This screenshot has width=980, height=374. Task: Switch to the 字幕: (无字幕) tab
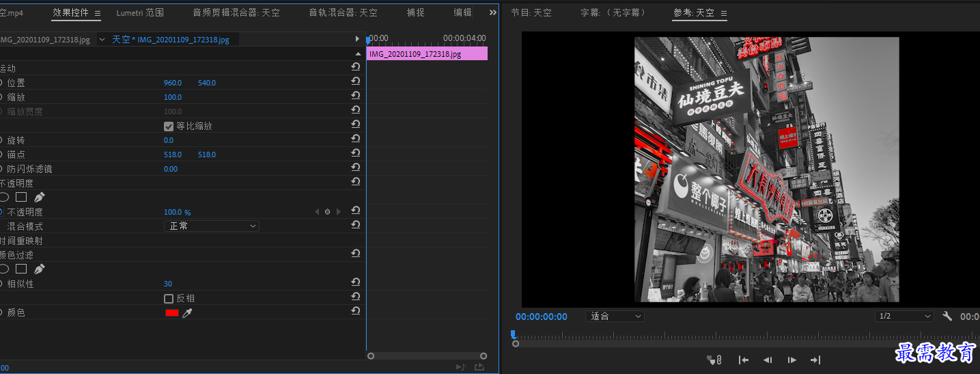point(613,12)
